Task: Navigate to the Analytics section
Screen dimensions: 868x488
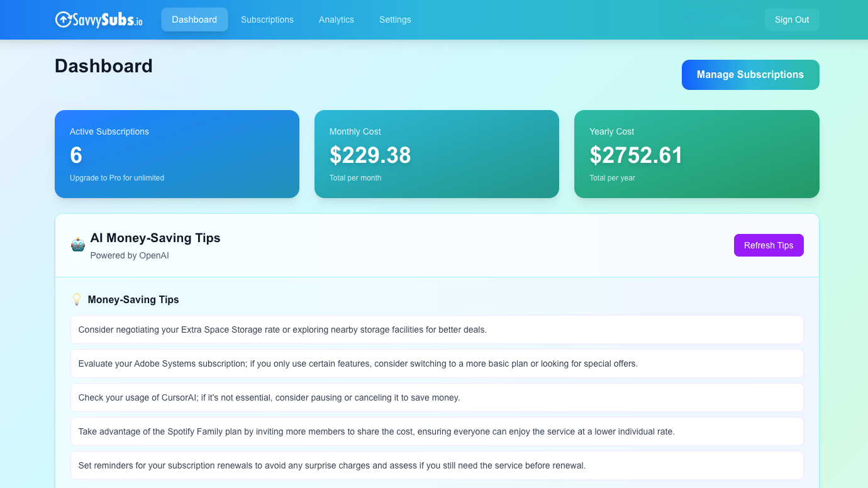Action: point(336,19)
